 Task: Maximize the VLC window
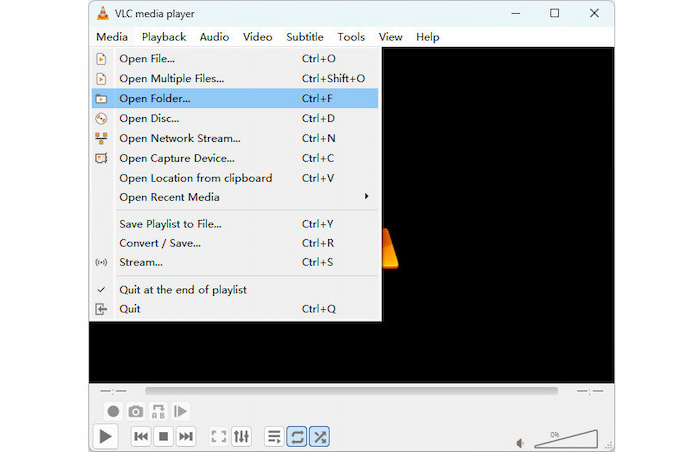point(554,13)
